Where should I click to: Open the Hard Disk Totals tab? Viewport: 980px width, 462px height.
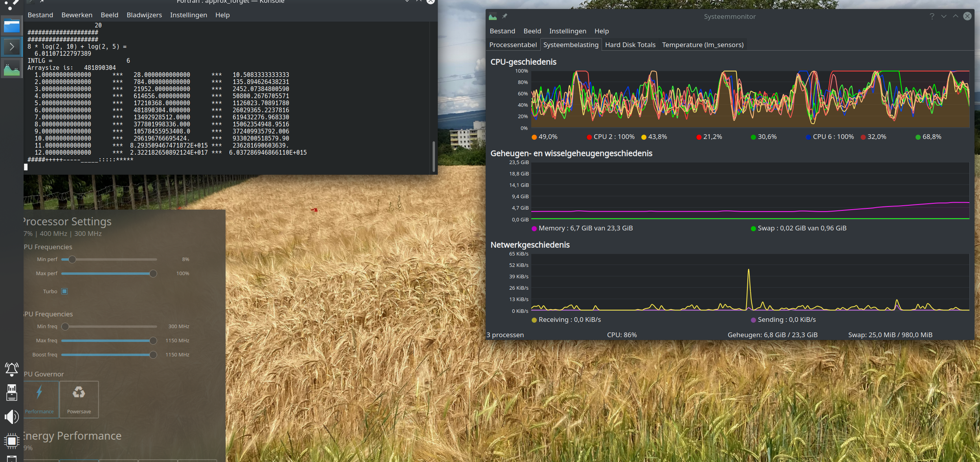[629, 44]
